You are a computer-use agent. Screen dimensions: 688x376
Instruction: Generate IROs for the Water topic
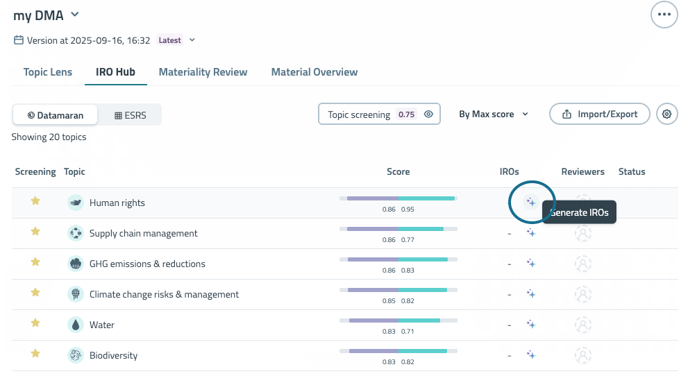[x=531, y=325]
